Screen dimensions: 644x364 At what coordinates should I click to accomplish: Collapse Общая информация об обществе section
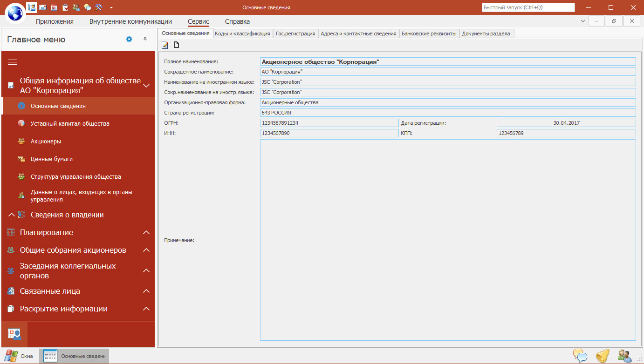146,86
